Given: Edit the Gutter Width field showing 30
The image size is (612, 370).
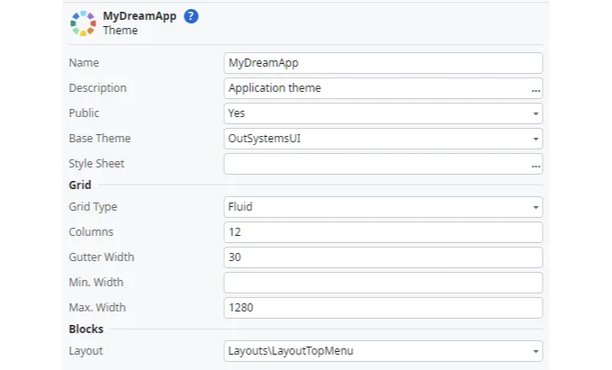Looking at the screenshot, I should (383, 257).
